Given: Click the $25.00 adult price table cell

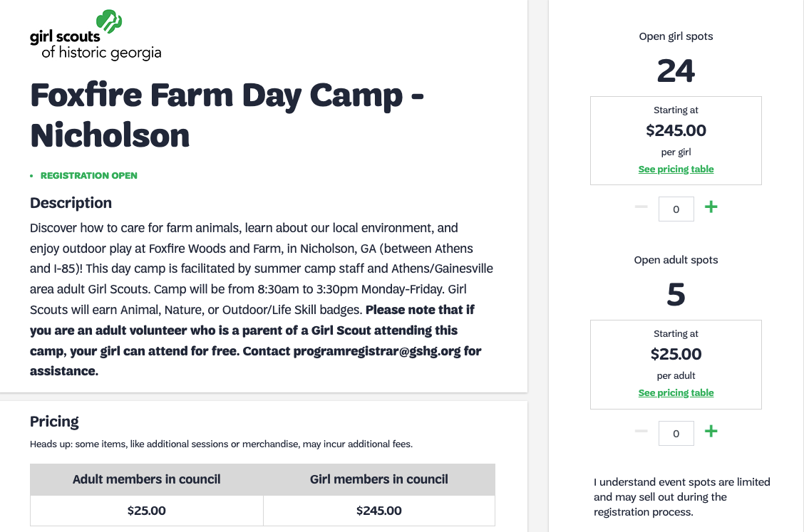Looking at the screenshot, I should [x=147, y=511].
